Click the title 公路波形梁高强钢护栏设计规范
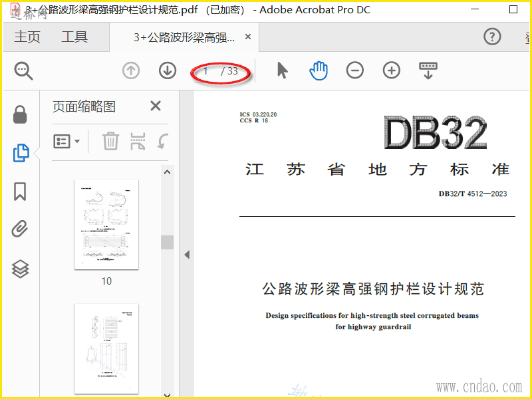 373,289
